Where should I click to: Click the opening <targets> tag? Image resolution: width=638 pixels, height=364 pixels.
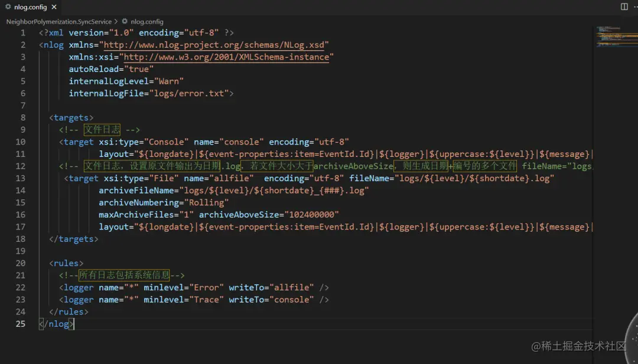[x=71, y=117]
